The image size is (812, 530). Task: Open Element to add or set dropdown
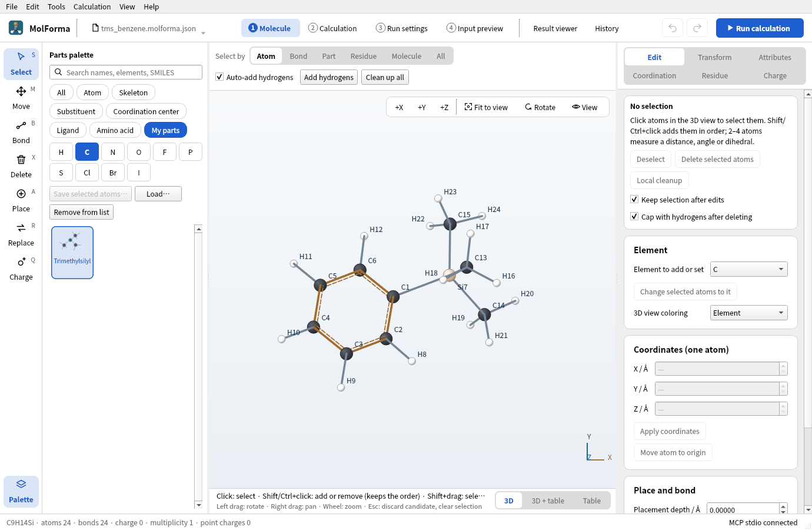coord(748,269)
